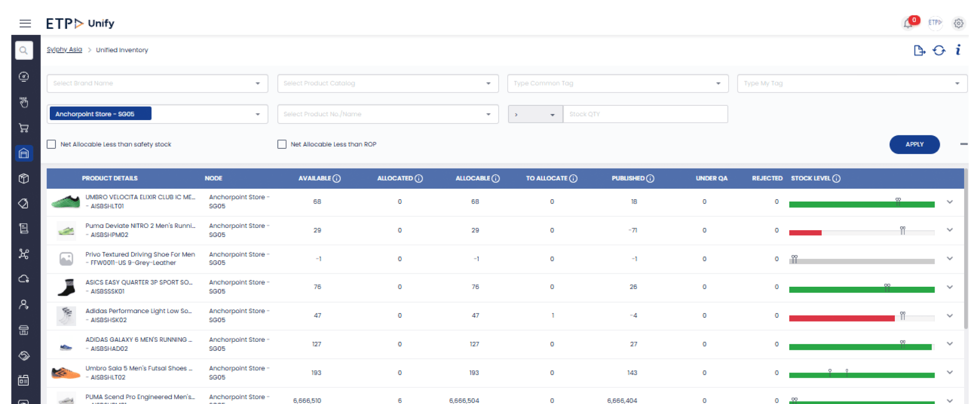
Task: Click the Sylphy Asia breadcrumb link
Action: pos(65,50)
